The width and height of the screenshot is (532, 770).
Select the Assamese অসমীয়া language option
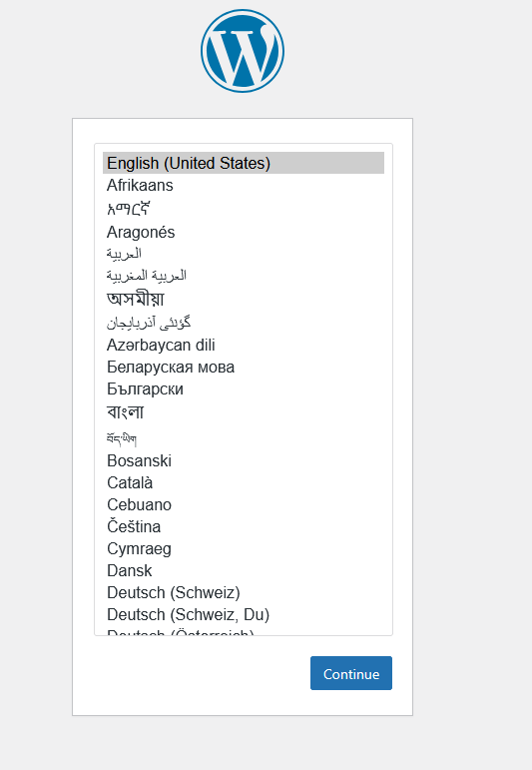tap(244, 299)
